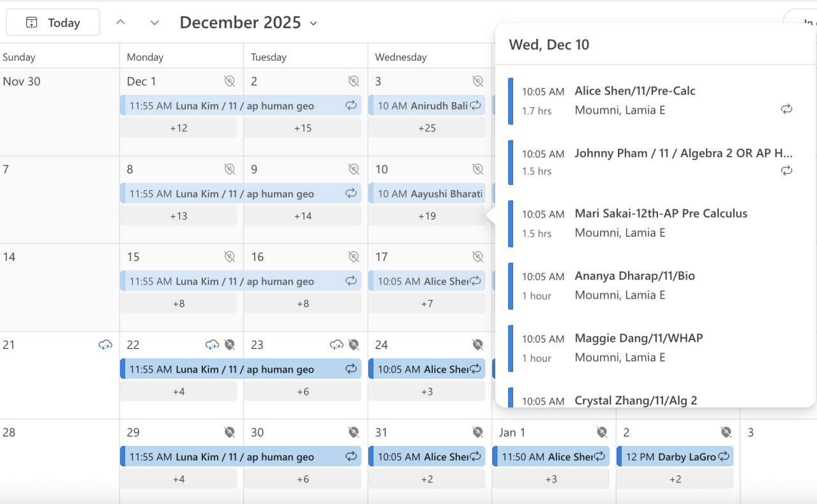Go to next month with down chevron
Screen dimensions: 817x504
pyautogui.click(x=154, y=23)
